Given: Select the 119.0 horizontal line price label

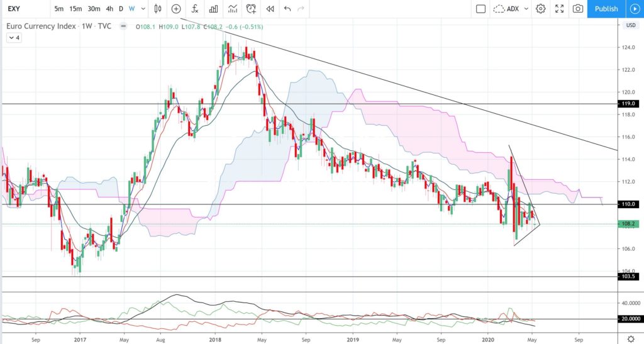Looking at the screenshot, I should coord(628,103).
